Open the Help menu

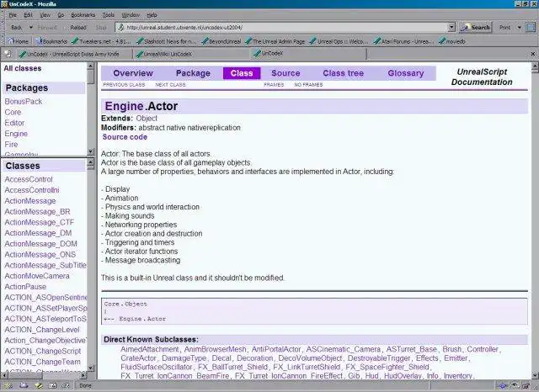point(152,15)
